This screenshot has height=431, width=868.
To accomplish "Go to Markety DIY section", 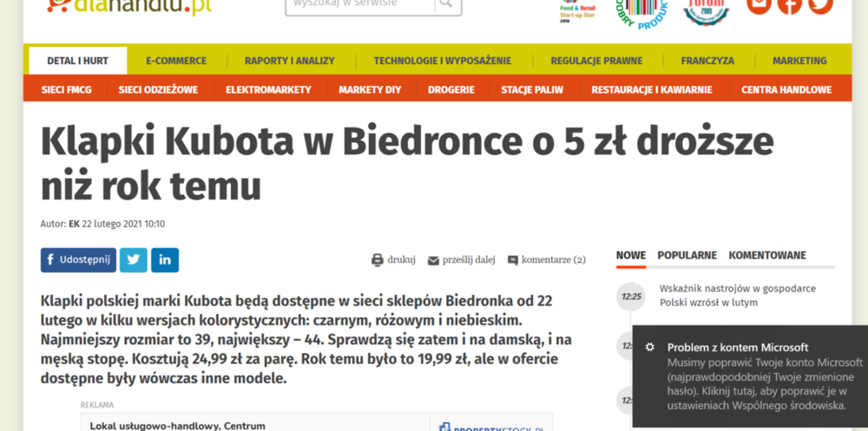I will pos(370,89).
